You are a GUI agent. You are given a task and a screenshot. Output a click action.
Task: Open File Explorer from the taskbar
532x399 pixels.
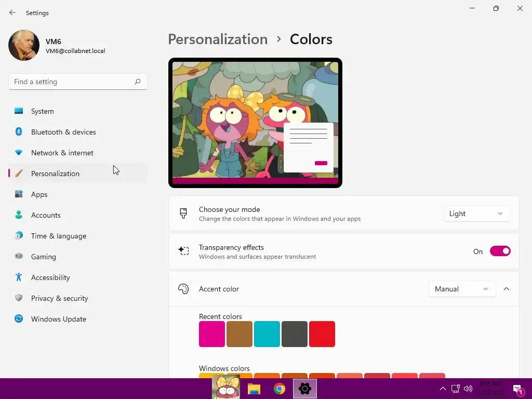254,389
